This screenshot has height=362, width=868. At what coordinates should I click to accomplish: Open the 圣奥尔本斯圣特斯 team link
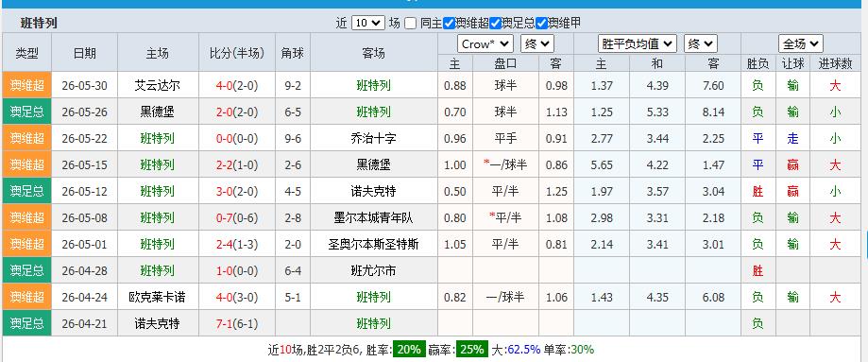(374, 245)
